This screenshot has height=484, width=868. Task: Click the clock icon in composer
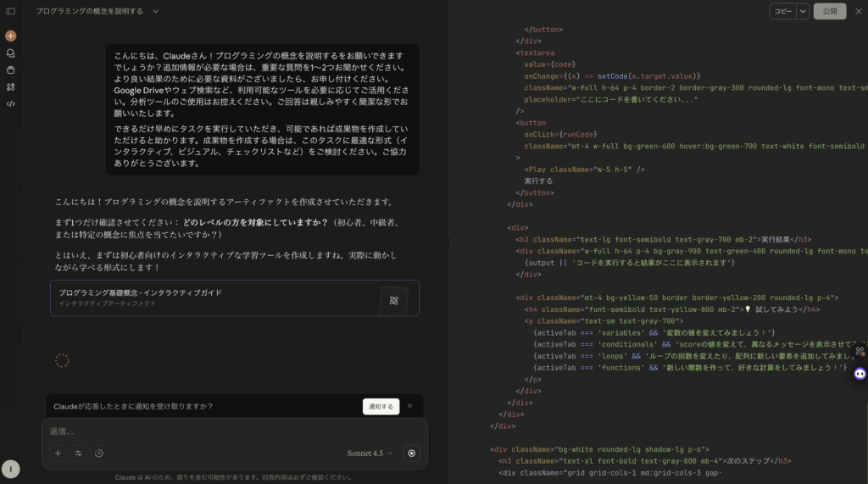99,453
